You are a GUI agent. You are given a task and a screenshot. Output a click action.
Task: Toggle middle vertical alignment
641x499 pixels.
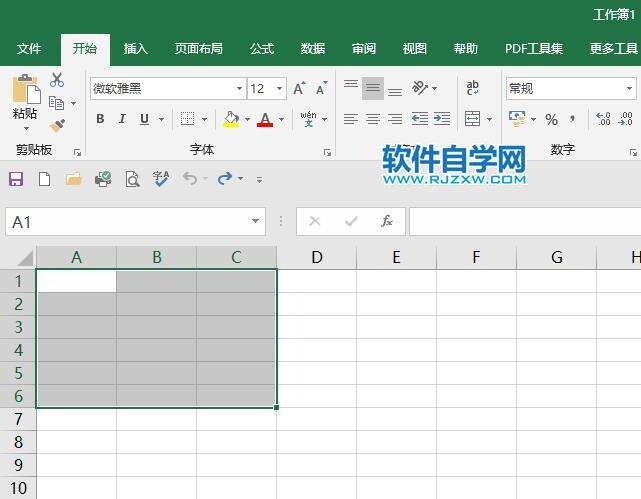pyautogui.click(x=373, y=88)
